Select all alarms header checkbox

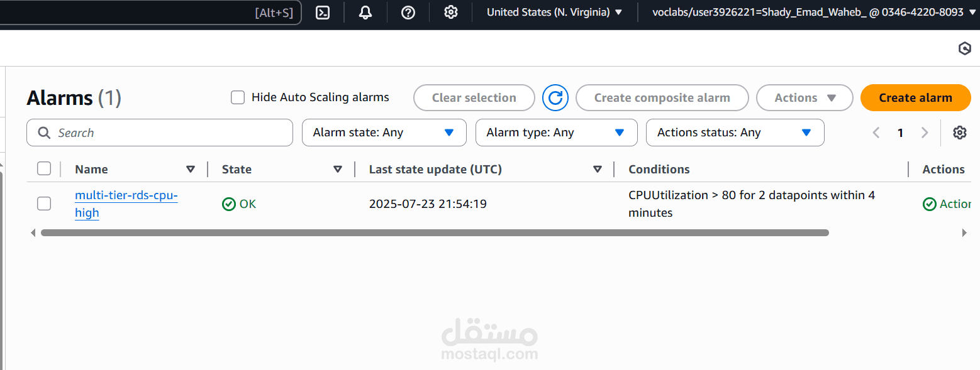(44, 168)
